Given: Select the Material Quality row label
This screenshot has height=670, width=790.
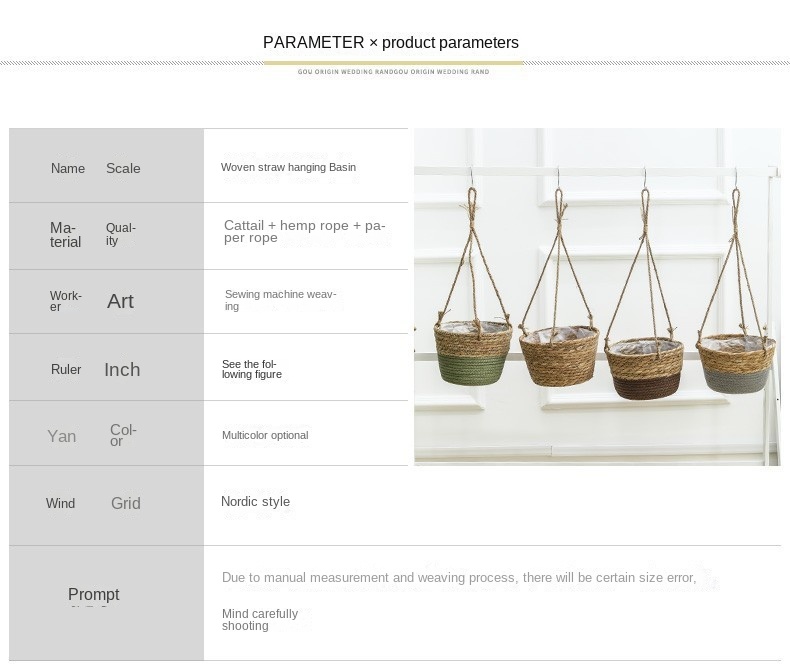Looking at the screenshot, I should point(93,234).
